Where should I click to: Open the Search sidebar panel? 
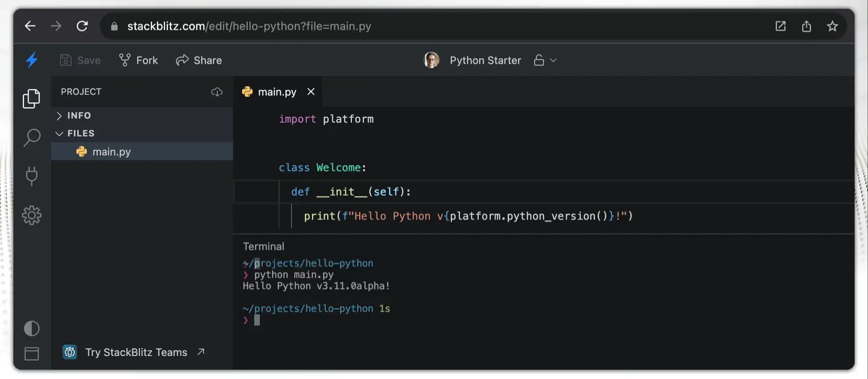pos(32,138)
